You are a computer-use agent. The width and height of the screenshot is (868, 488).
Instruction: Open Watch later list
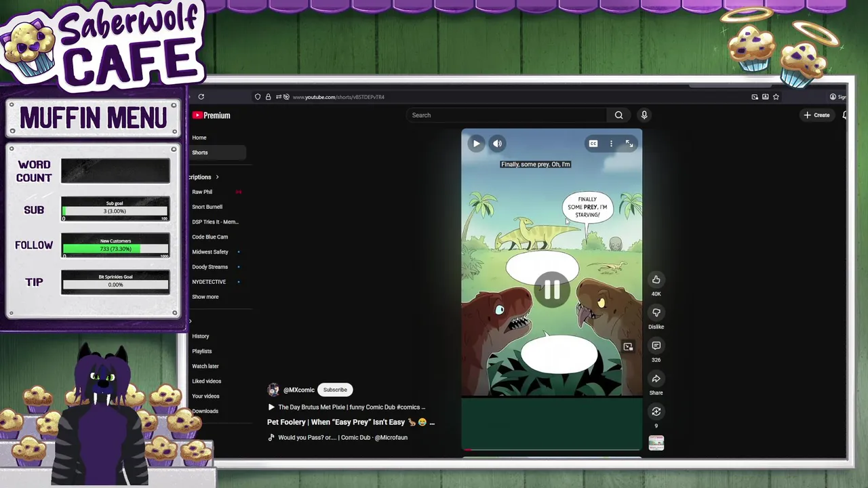click(x=205, y=366)
